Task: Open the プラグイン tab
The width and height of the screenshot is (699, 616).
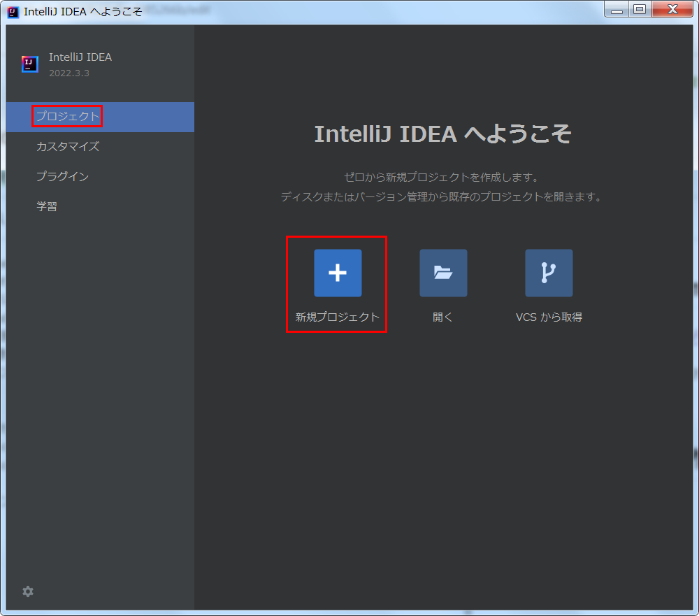Action: point(100,176)
